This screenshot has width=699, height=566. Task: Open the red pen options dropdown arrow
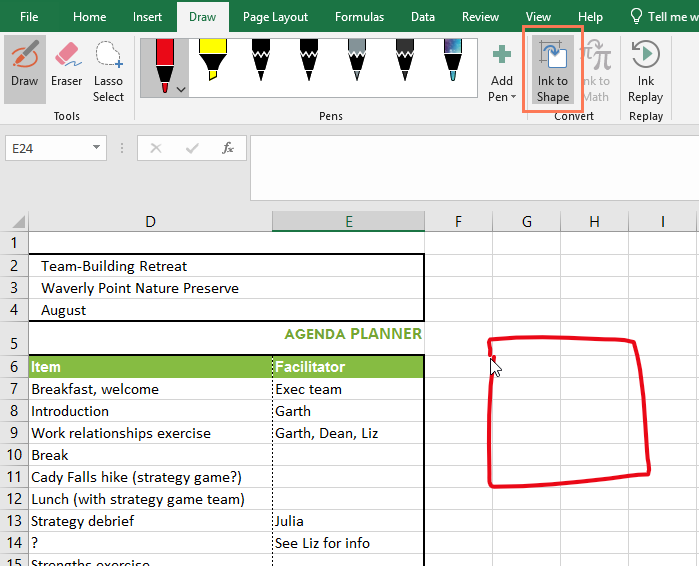click(x=181, y=90)
